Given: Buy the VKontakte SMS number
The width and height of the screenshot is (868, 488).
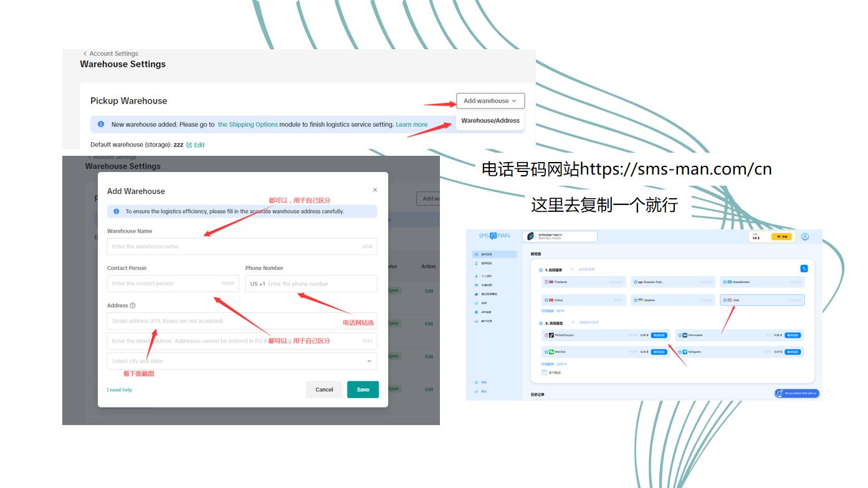Looking at the screenshot, I should click(793, 335).
